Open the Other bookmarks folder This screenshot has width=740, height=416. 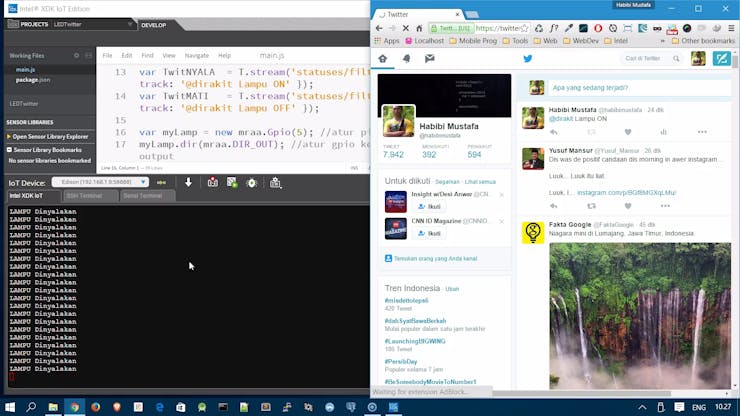click(703, 41)
